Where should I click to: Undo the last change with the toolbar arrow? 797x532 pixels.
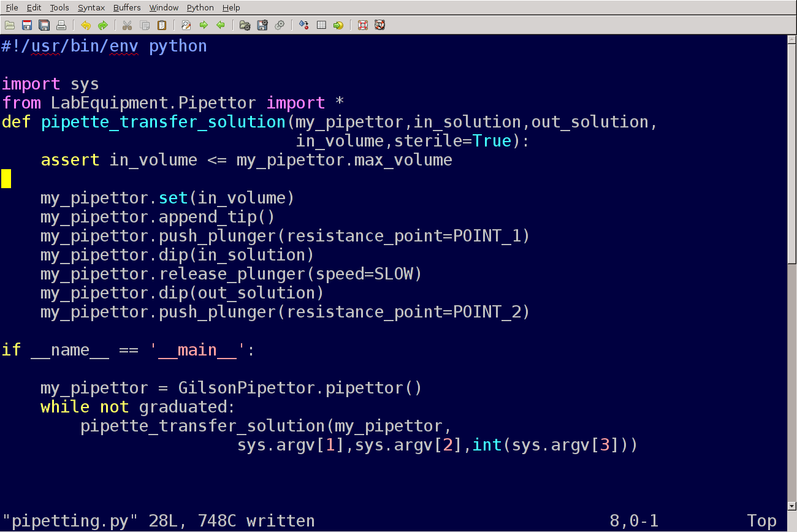pyautogui.click(x=86, y=25)
